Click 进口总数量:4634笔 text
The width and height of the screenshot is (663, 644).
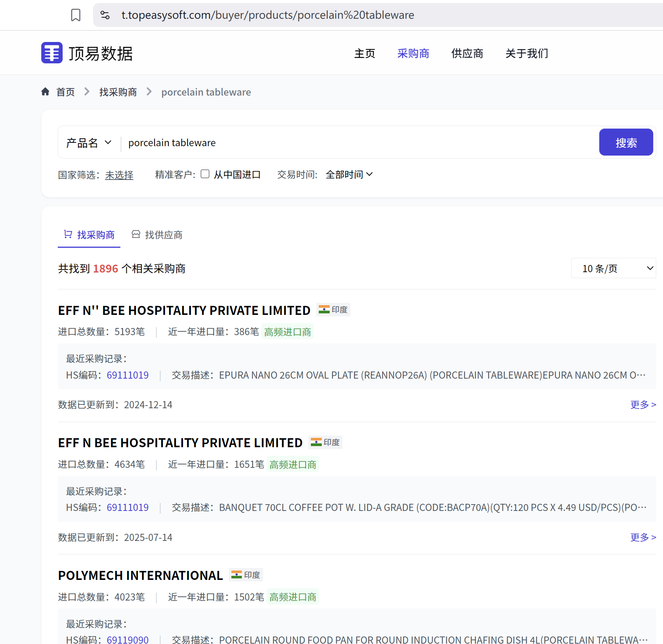(x=101, y=464)
